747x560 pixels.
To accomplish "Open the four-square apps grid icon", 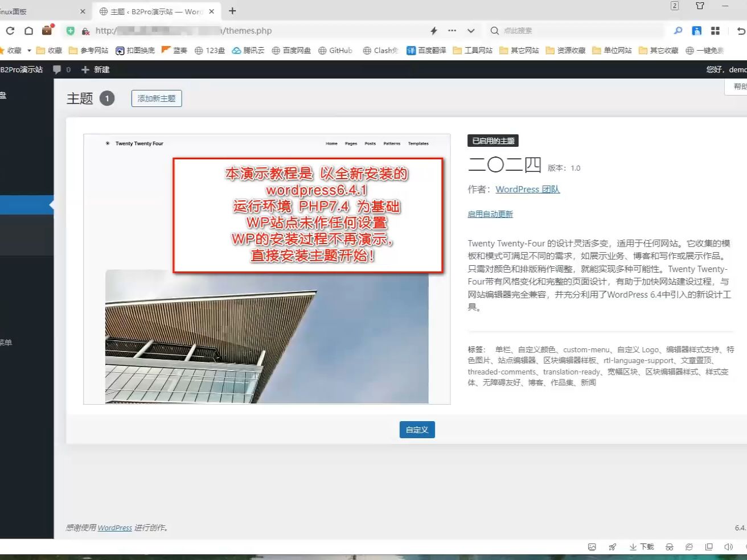I will [x=715, y=31].
